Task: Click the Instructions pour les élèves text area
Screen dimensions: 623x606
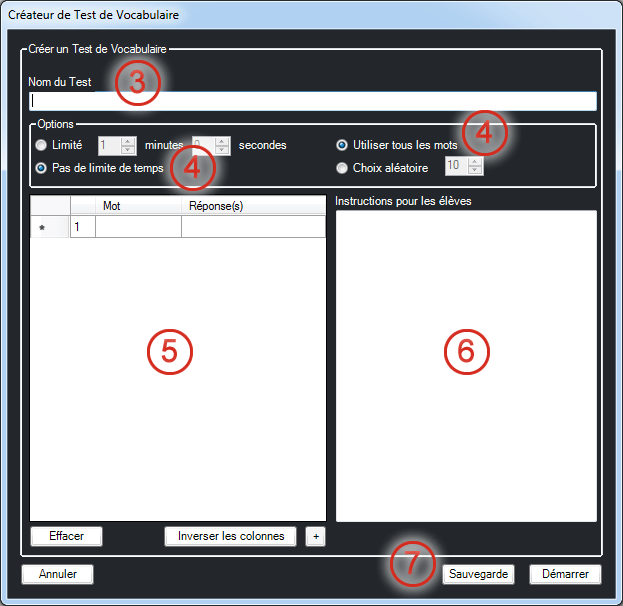Action: (466, 365)
